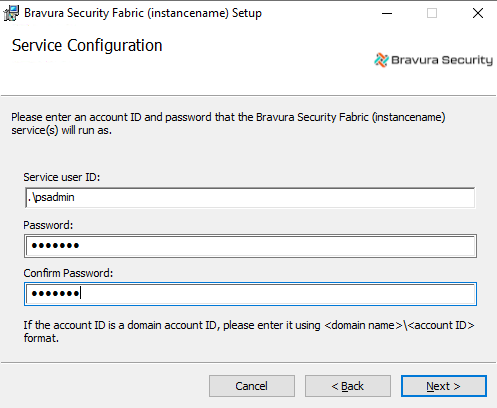Proceed with the Next button
The width and height of the screenshot is (497, 408).
[444, 386]
